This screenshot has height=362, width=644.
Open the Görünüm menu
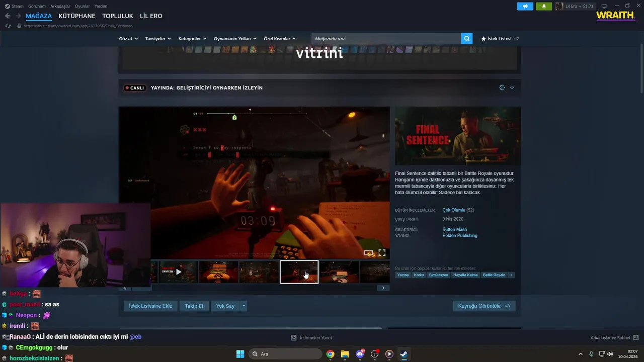tap(37, 6)
